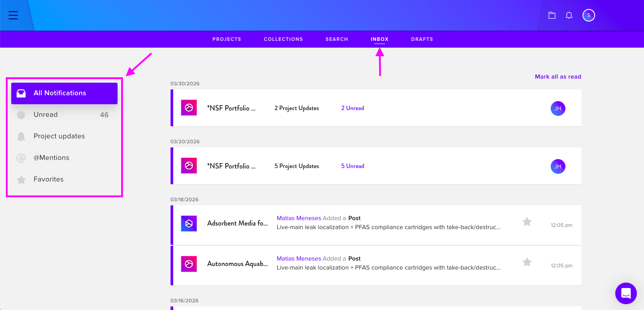Favorite the Adsorbent Media post with star
This screenshot has height=310, width=644.
click(527, 221)
